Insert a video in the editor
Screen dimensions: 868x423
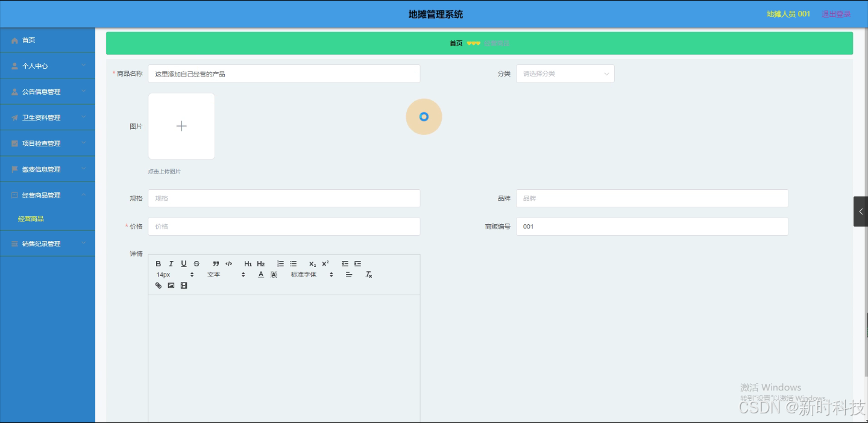[184, 286]
